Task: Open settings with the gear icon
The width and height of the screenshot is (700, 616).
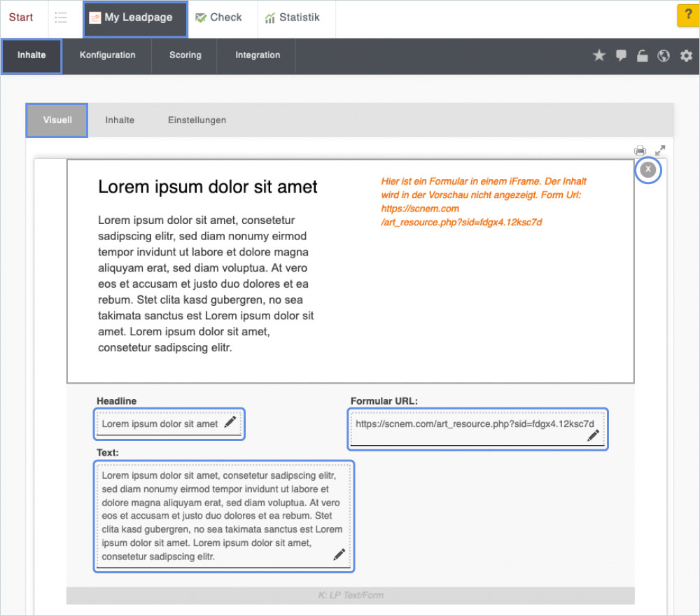Action: click(x=686, y=55)
